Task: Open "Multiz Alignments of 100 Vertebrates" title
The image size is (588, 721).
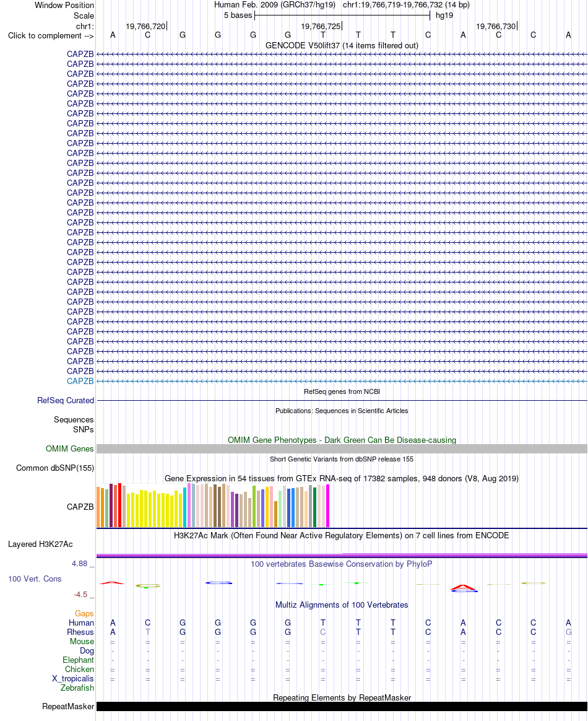Action: [342, 605]
